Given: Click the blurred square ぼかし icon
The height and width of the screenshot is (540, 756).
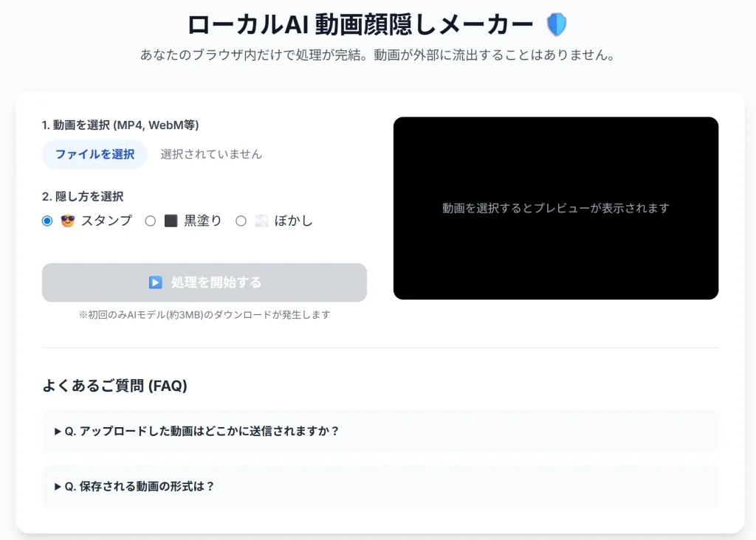Looking at the screenshot, I should click(x=261, y=221).
